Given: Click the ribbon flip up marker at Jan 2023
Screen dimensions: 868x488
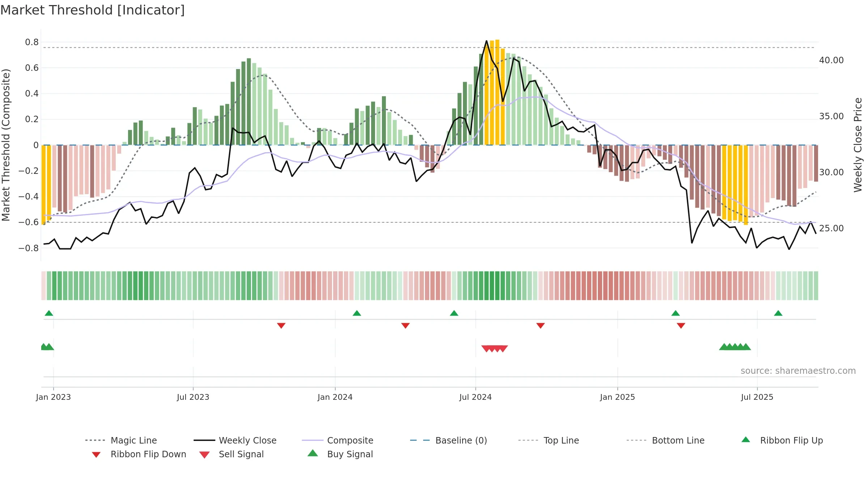Looking at the screenshot, I should (x=49, y=313).
